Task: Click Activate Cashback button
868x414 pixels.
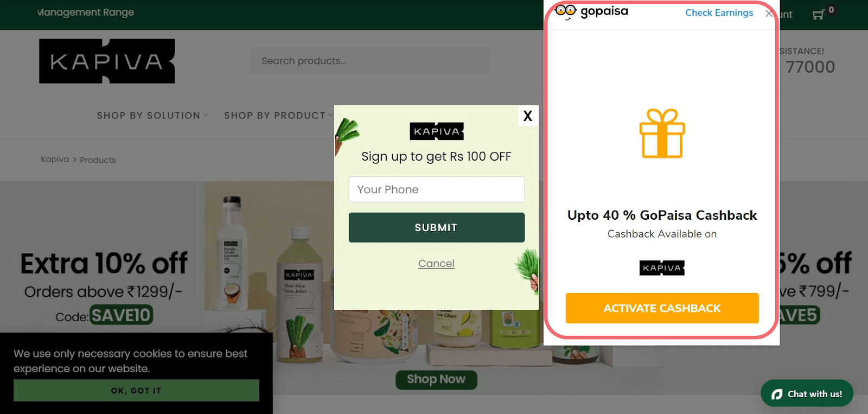Action: pos(662,308)
